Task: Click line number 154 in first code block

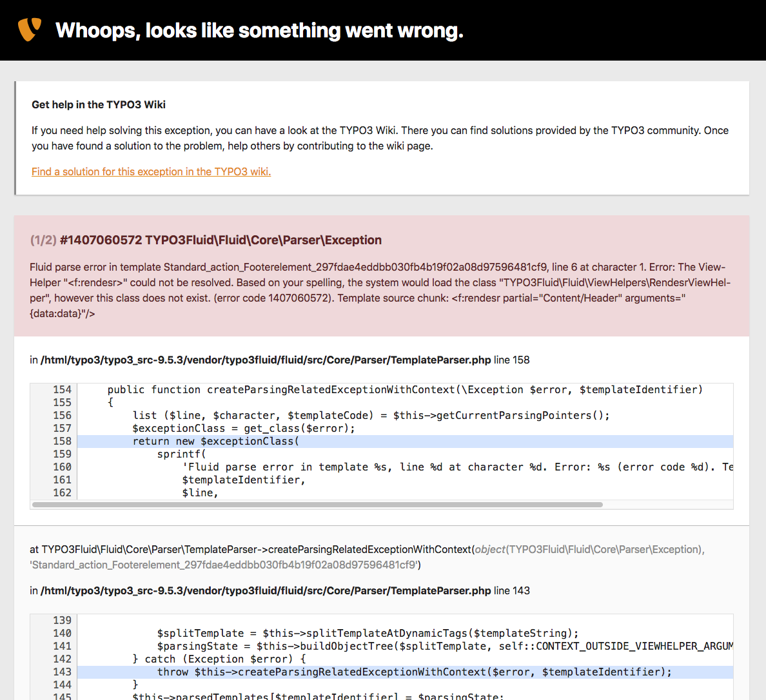Action: 62,389
